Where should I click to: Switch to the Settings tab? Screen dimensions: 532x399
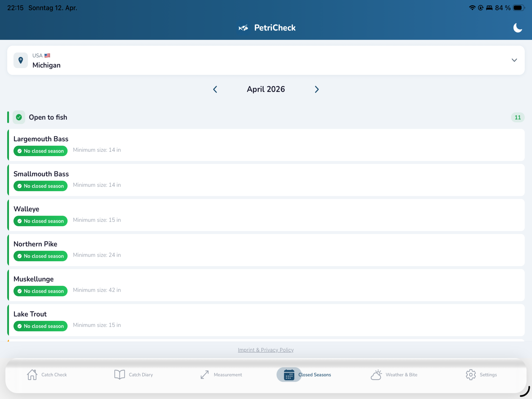[x=481, y=375]
